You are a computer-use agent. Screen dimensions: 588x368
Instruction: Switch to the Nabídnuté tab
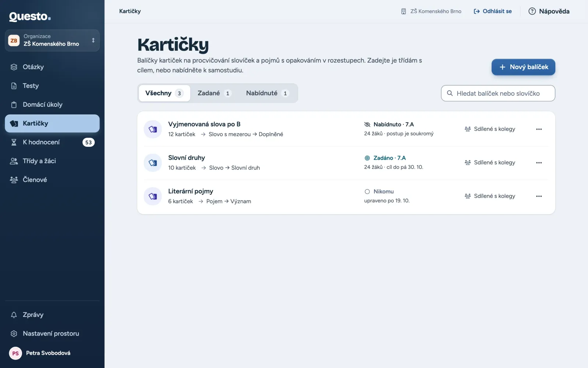coord(268,93)
